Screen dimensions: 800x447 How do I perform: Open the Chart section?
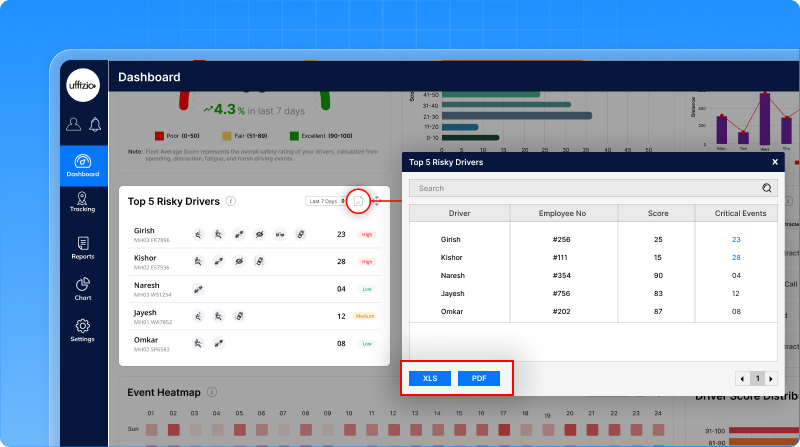[83, 289]
